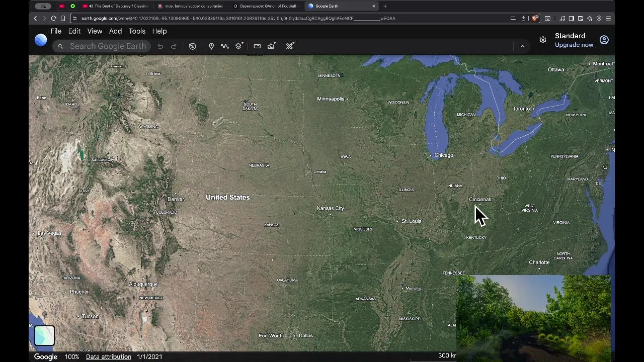Viewport: 644px width, 362px height.
Task: Click the browser address bar URL
Action: (238, 19)
